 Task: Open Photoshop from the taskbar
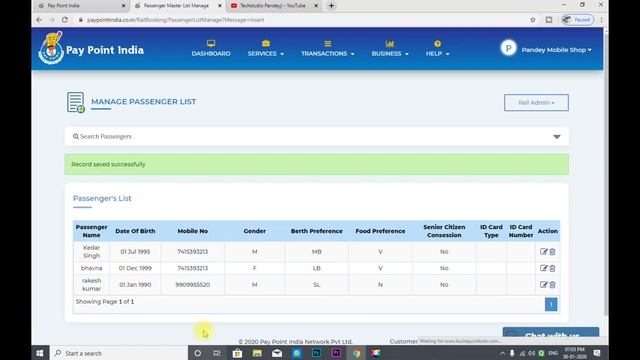pyautogui.click(x=316, y=353)
